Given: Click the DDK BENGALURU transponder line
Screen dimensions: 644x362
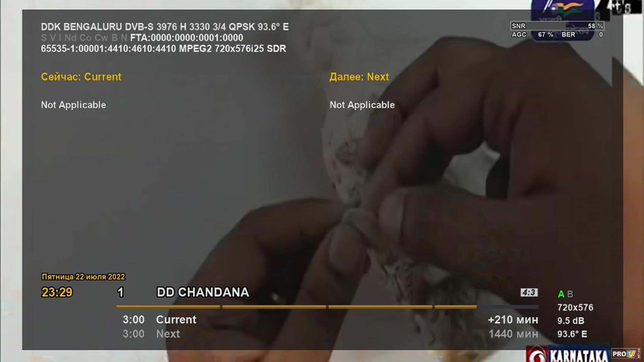Looking at the screenshot, I should [165, 27].
